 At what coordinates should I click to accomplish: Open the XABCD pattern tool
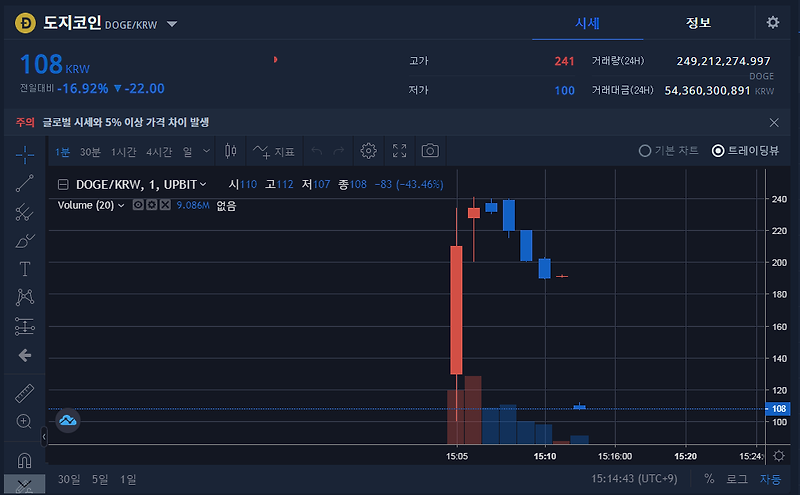pyautogui.click(x=24, y=297)
